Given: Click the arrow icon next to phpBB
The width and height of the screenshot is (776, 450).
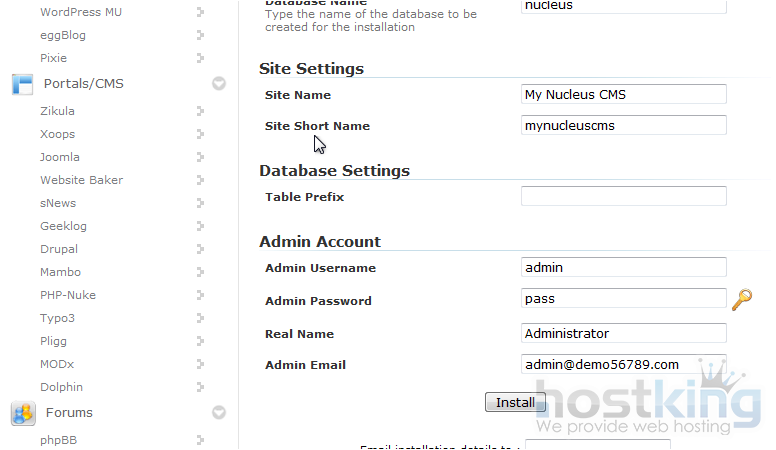Looking at the screenshot, I should tap(201, 439).
